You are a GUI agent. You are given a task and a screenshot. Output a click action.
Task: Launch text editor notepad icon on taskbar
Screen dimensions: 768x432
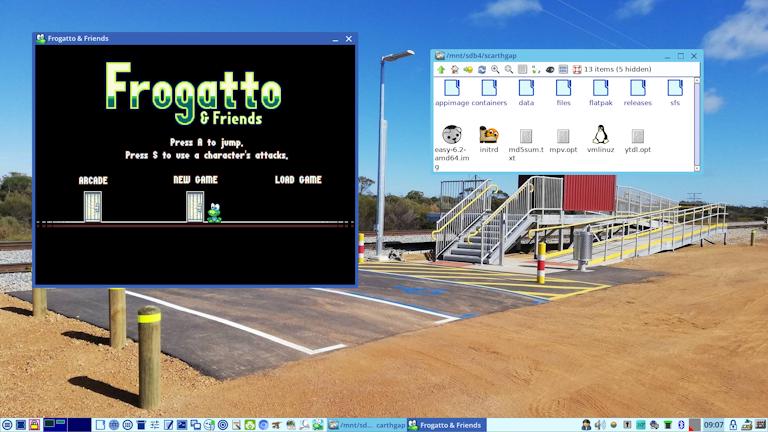pos(168,425)
